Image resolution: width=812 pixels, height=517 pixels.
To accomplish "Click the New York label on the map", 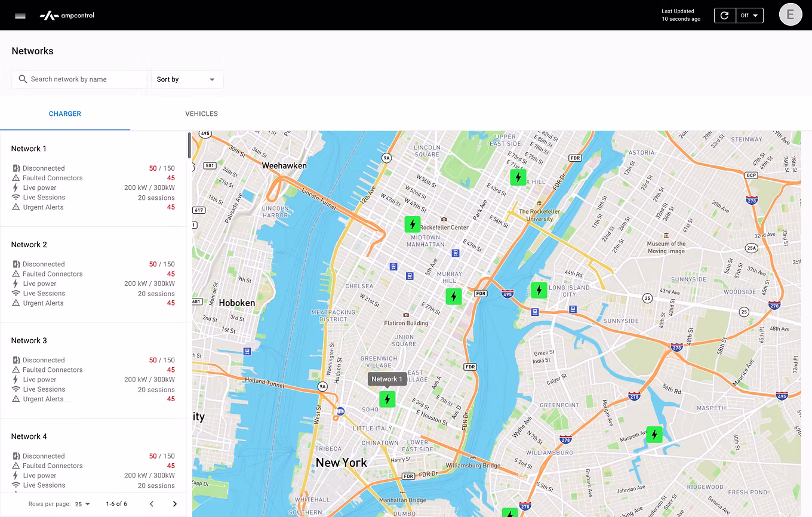I will 342,463.
